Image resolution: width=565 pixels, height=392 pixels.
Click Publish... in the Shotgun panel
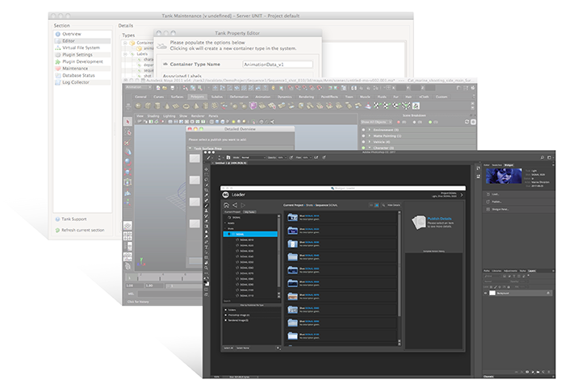(x=497, y=202)
